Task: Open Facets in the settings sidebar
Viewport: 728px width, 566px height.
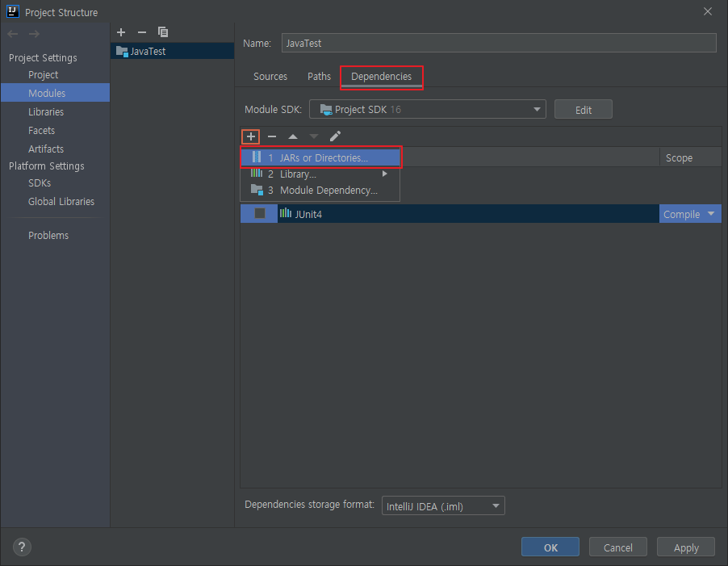Action: point(41,131)
